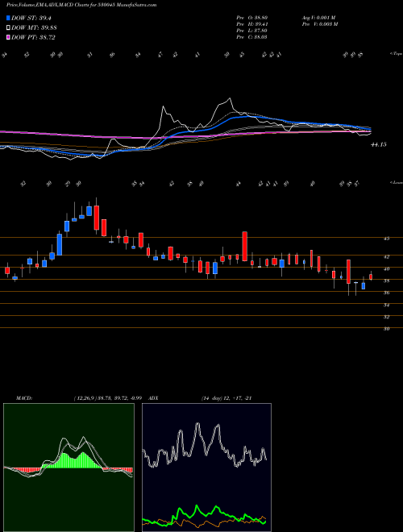Click the 'Avg V: 0.001 M' text
This screenshot has height=532, width=403.
(x=318, y=18)
